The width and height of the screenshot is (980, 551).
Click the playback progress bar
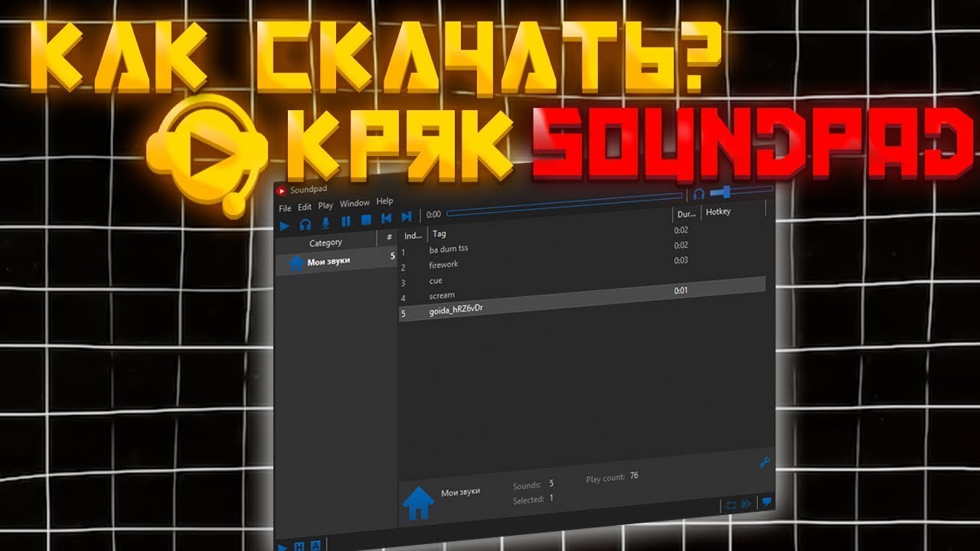click(x=563, y=206)
